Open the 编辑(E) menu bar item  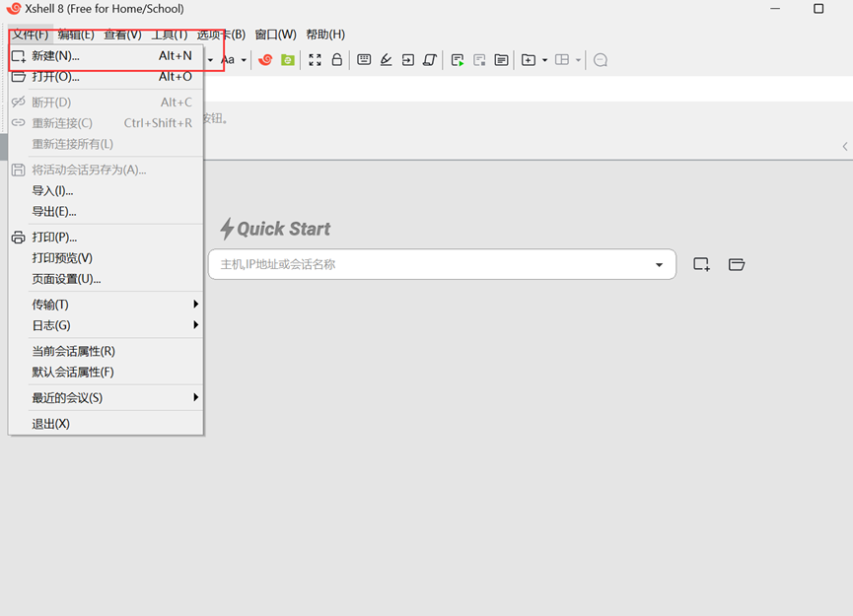(76, 34)
